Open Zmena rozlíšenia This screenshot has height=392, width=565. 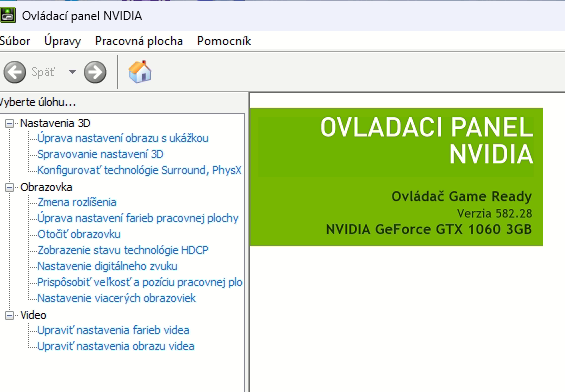pos(77,202)
